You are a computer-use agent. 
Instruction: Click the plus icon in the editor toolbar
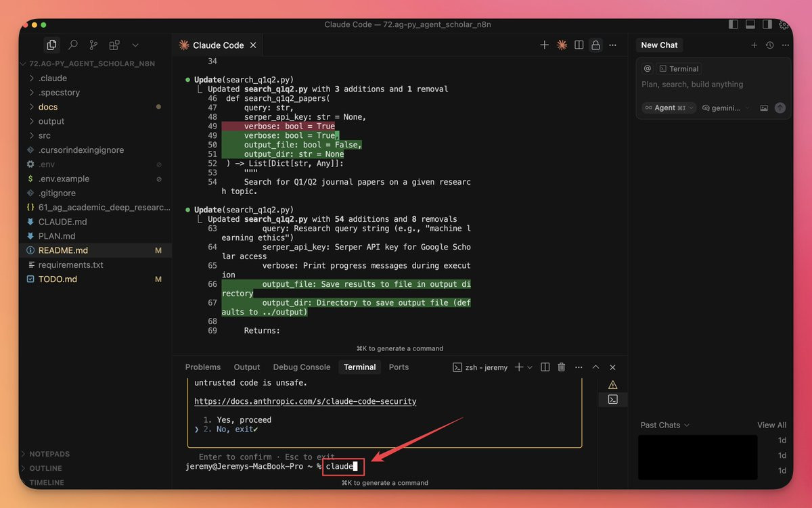click(544, 45)
